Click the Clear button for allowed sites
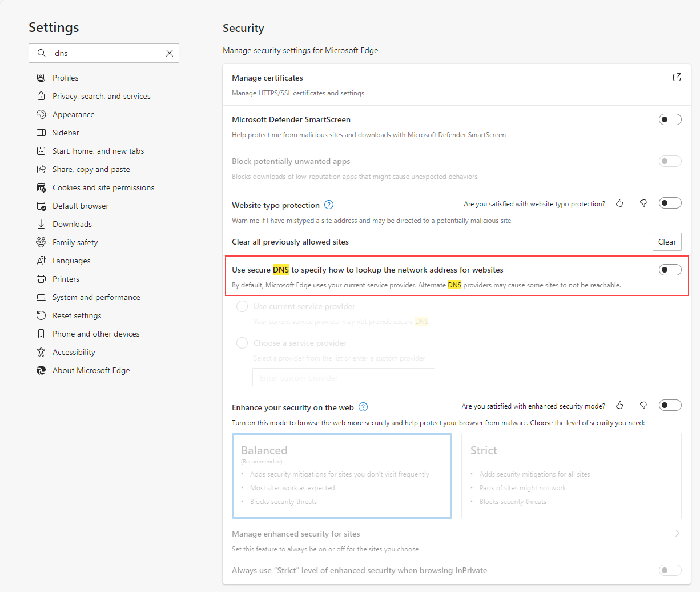The height and width of the screenshot is (592, 700). (667, 242)
